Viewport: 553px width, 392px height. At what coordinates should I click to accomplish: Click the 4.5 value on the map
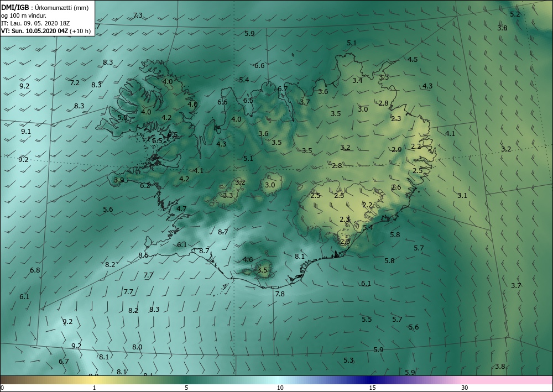pos(413,59)
